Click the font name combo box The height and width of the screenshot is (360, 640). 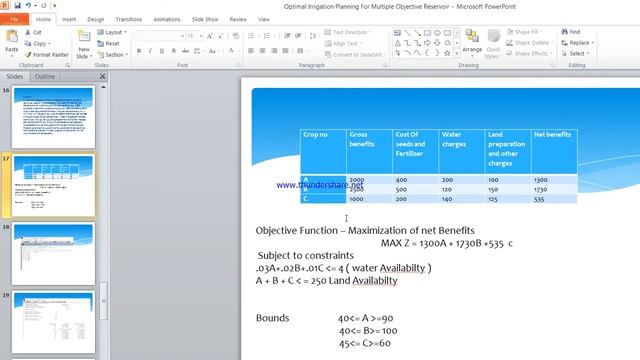(159, 36)
